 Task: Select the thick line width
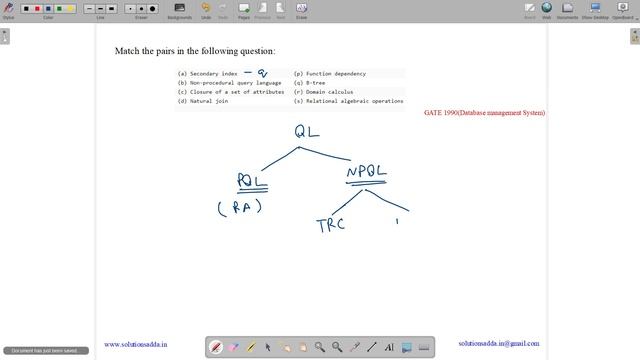[x=111, y=9]
